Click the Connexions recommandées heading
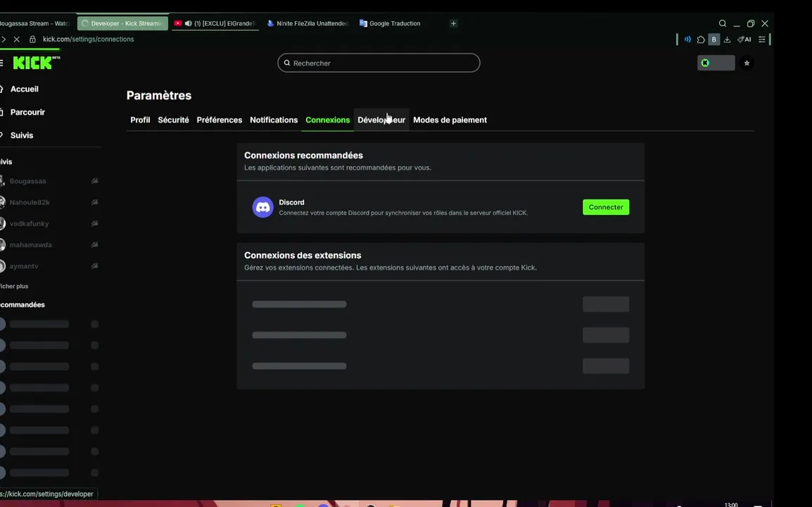The image size is (812, 507). [x=303, y=156]
